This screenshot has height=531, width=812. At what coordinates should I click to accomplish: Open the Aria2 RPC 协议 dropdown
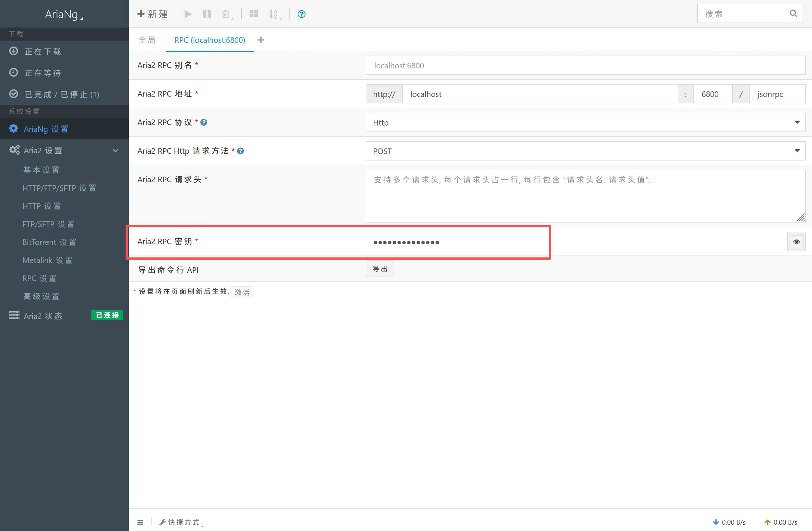798,122
